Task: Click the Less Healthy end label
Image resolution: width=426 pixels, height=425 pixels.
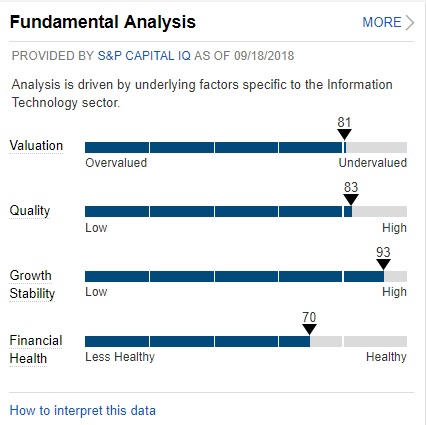Action: coord(120,357)
